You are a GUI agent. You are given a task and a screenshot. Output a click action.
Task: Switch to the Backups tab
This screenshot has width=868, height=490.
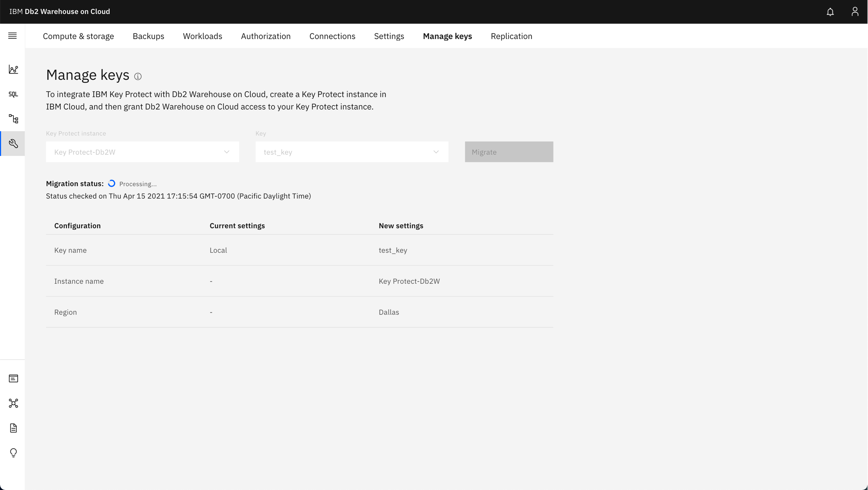(x=148, y=36)
